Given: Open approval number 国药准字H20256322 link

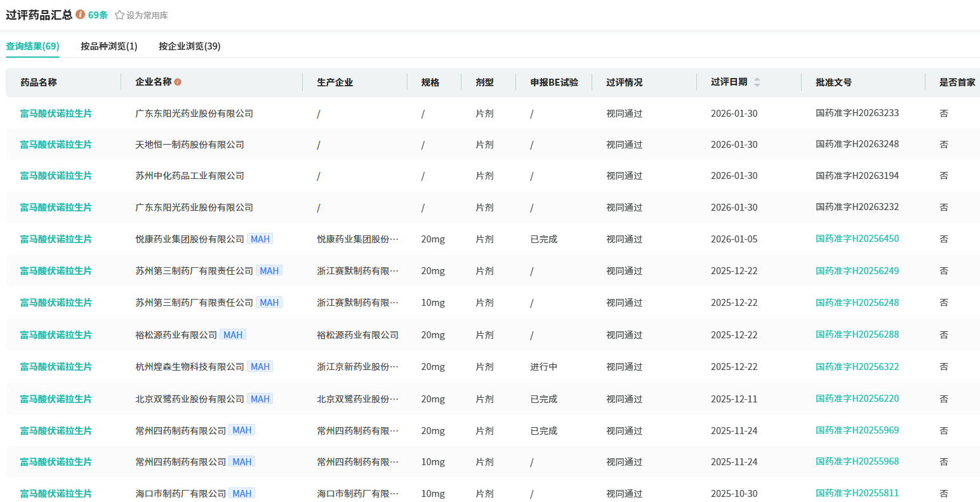Looking at the screenshot, I should point(857,367).
